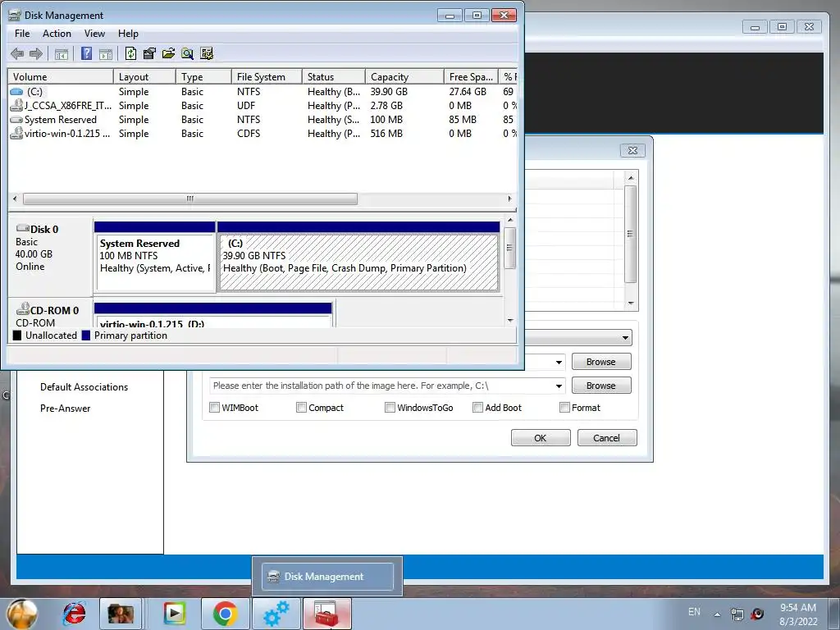The image size is (840, 630).
Task: Sort by Volume column header
Action: click(60, 76)
